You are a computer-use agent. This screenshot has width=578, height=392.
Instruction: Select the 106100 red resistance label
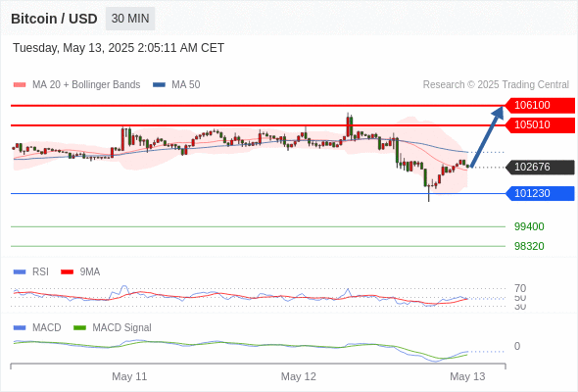click(x=540, y=105)
